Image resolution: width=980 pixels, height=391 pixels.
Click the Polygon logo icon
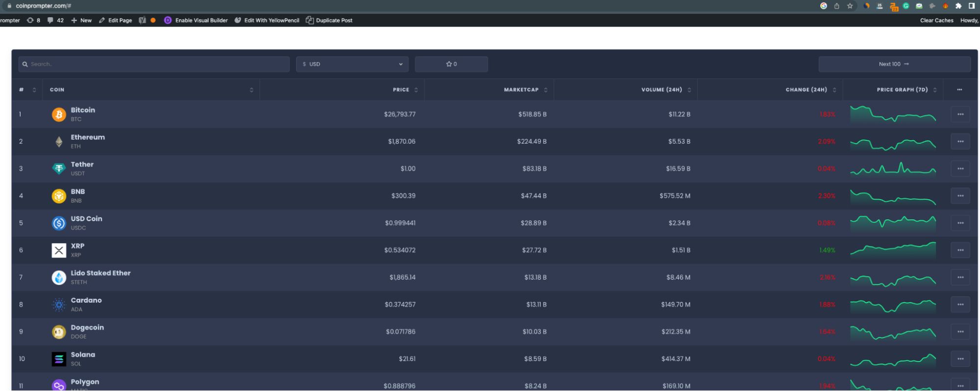[x=59, y=386]
